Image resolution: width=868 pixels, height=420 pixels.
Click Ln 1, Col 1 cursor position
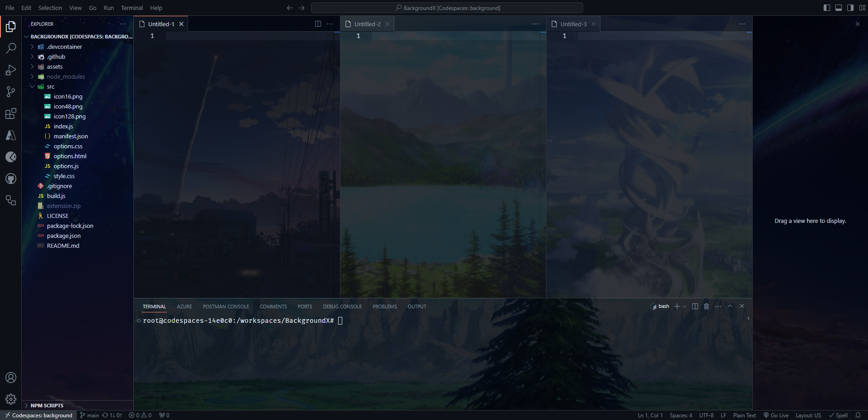pos(650,415)
